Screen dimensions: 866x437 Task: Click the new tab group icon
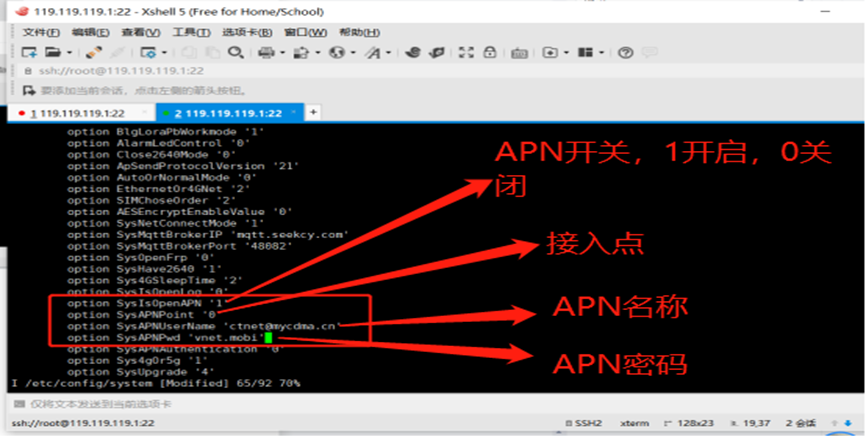[x=550, y=52]
